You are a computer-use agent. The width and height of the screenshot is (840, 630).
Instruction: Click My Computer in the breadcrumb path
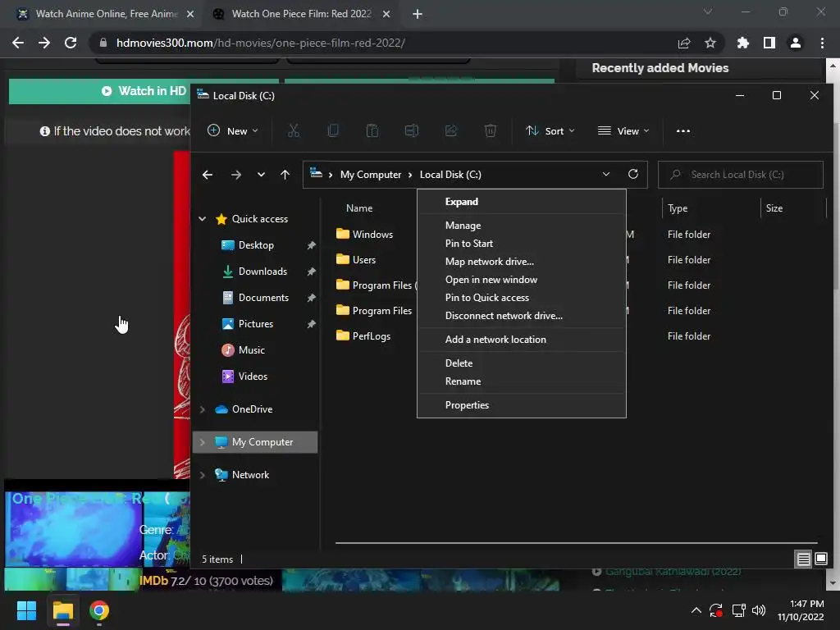371,175
